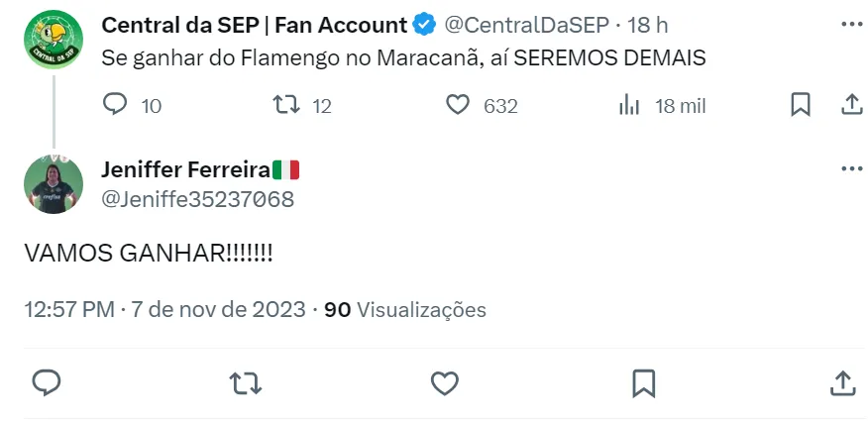868x425 pixels.
Task: View analytics showing 18 mil views
Action: pyautogui.click(x=629, y=105)
